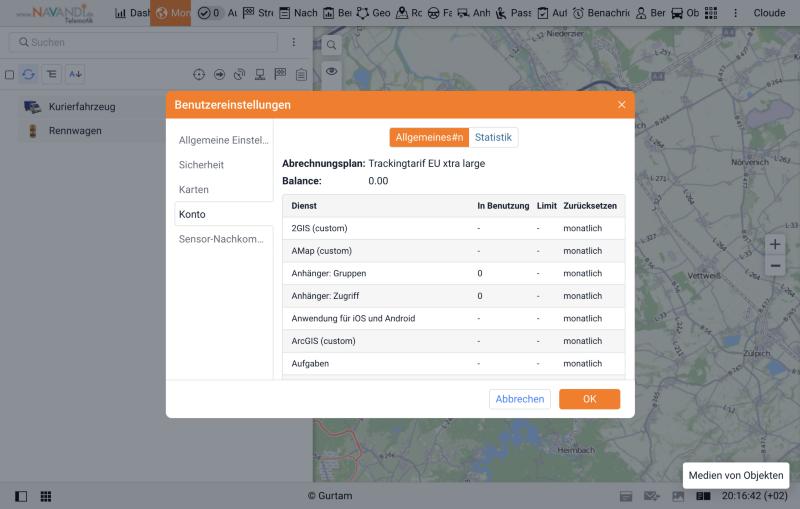Open the Berichte reports chart tab

[x=337, y=13]
